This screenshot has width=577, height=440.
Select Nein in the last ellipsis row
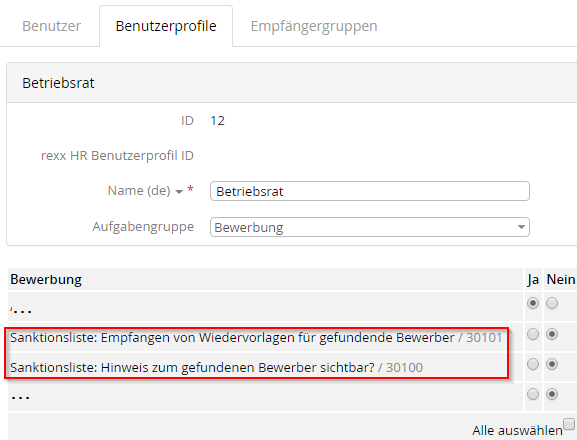point(552,394)
